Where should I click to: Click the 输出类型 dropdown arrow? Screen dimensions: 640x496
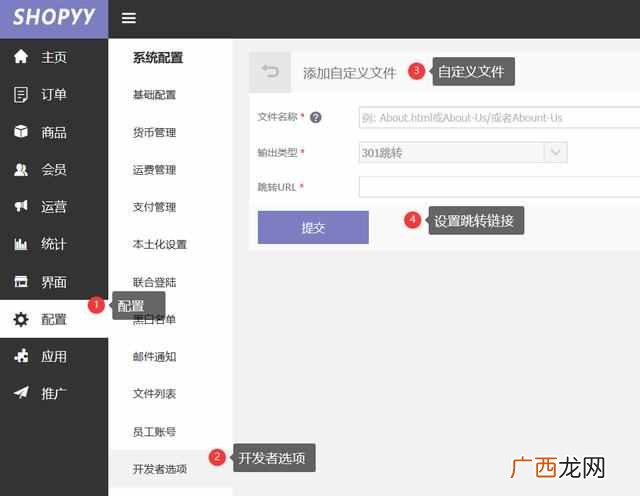556,153
